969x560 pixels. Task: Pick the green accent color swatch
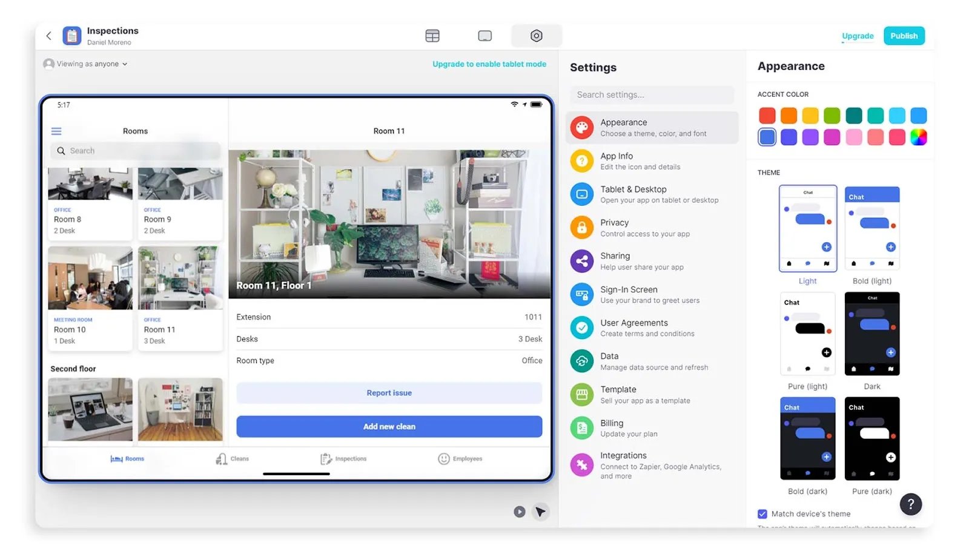[832, 116]
